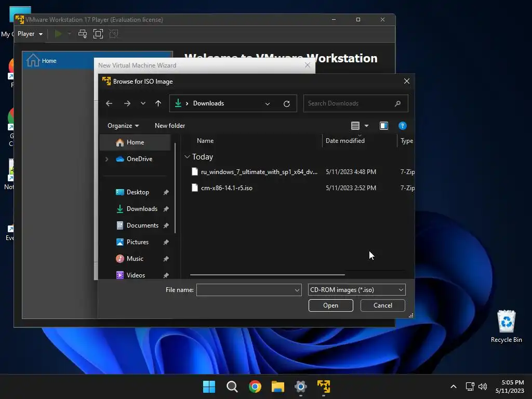Close the New Virtual Machine Wizard

308,65
